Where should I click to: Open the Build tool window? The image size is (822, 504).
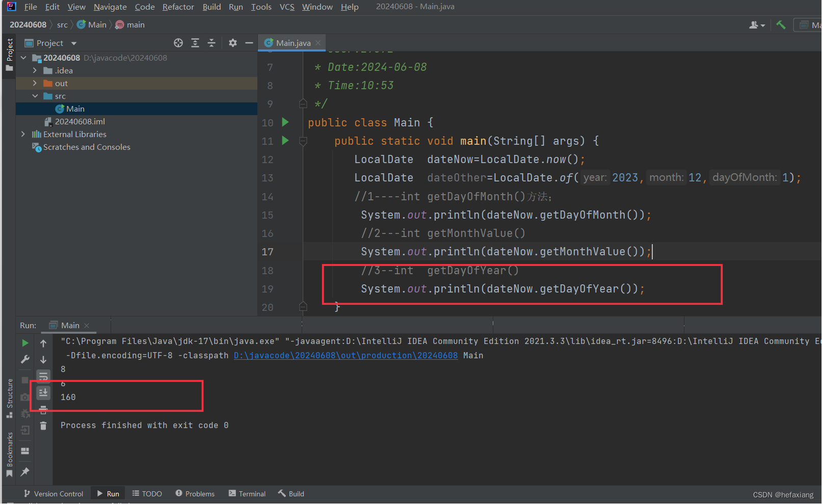pyautogui.click(x=291, y=494)
